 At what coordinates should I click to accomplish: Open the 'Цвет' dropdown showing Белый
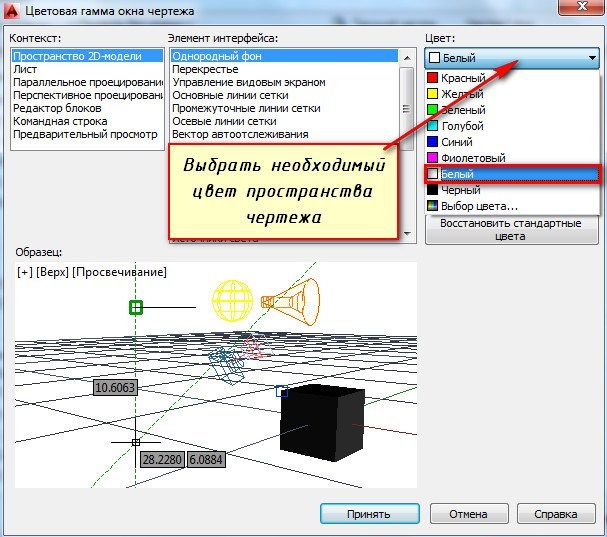tap(512, 58)
